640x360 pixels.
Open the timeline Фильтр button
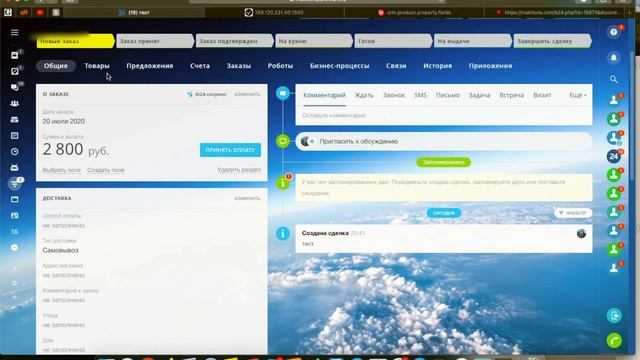pos(572,213)
